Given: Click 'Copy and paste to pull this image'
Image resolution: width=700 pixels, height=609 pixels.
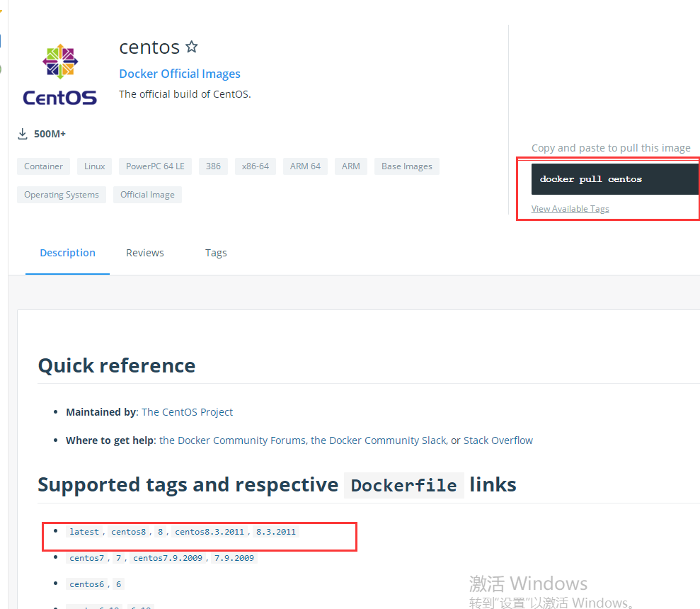Looking at the screenshot, I should pyautogui.click(x=611, y=148).
